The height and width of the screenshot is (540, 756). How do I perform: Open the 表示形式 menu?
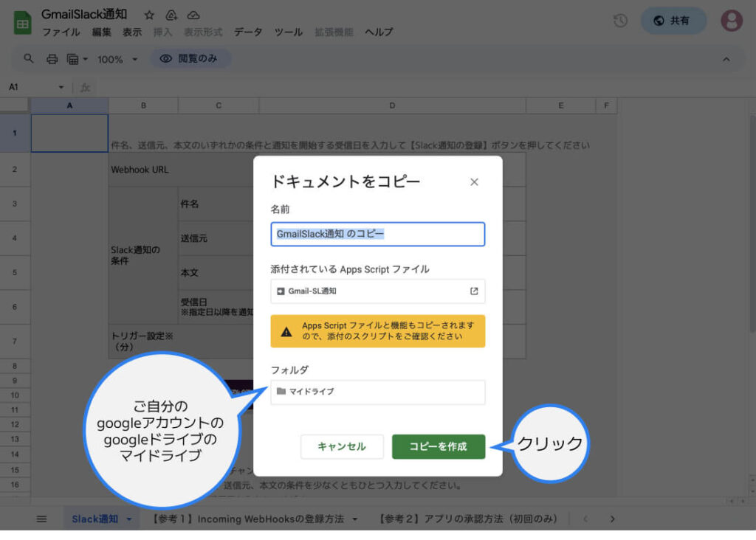coord(203,32)
